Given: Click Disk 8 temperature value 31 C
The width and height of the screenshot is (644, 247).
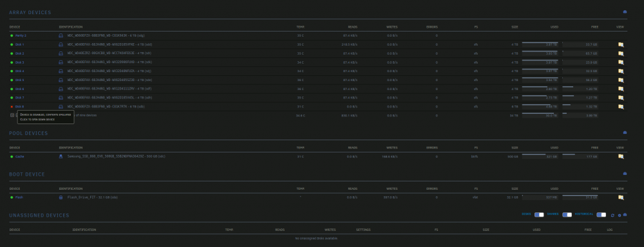Looking at the screenshot, I should pyautogui.click(x=300, y=107).
